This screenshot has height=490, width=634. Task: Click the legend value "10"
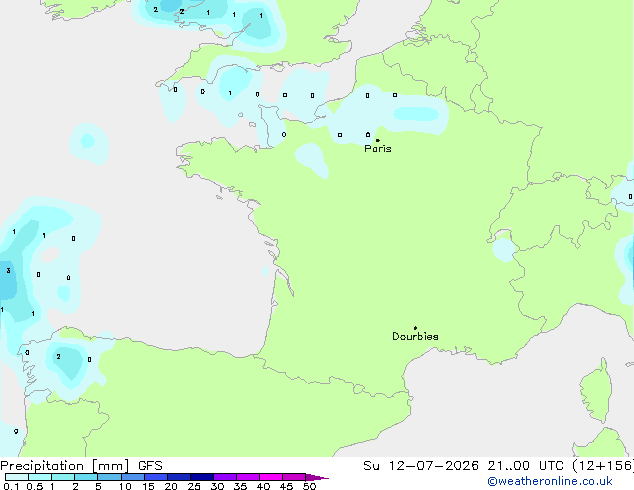[x=125, y=486]
